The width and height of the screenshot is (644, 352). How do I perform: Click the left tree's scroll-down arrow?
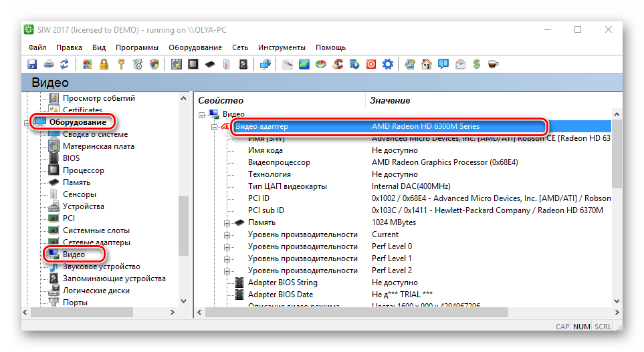pyautogui.click(x=184, y=299)
